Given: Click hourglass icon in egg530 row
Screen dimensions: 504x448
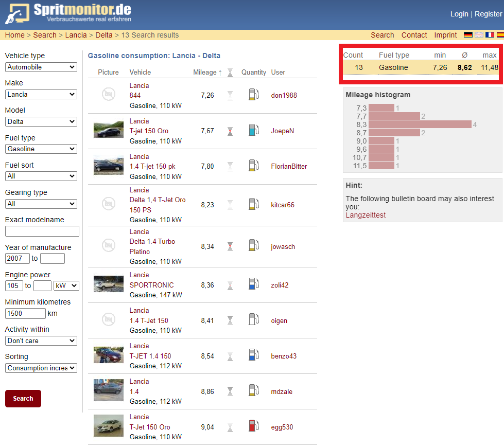Looking at the screenshot, I should pos(230,427).
